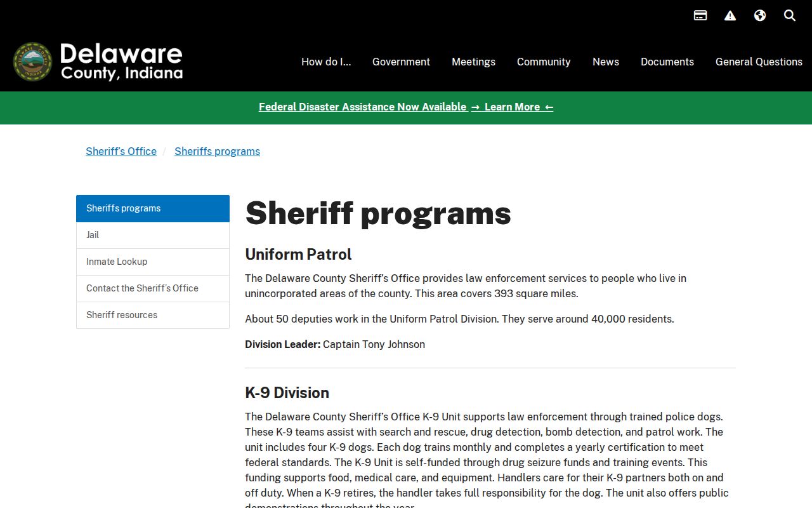The width and height of the screenshot is (812, 508).
Task: Click the 'Sheriff programs' page heading
Action: pyautogui.click(x=378, y=213)
